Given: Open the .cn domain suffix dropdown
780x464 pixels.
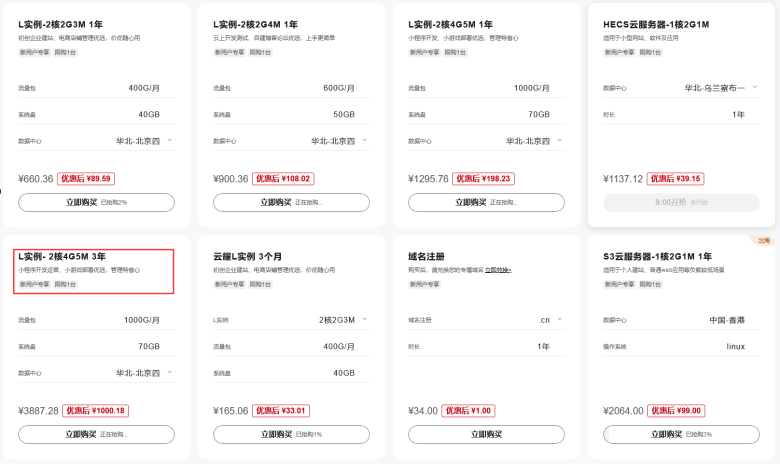Looking at the screenshot, I should tap(551, 320).
